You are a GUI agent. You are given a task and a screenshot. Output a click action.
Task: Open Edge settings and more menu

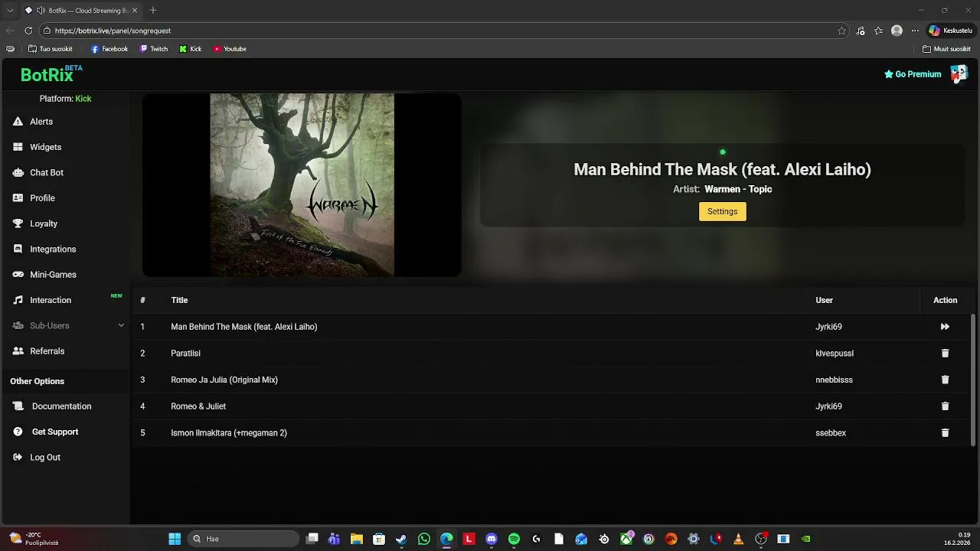pyautogui.click(x=914, y=31)
